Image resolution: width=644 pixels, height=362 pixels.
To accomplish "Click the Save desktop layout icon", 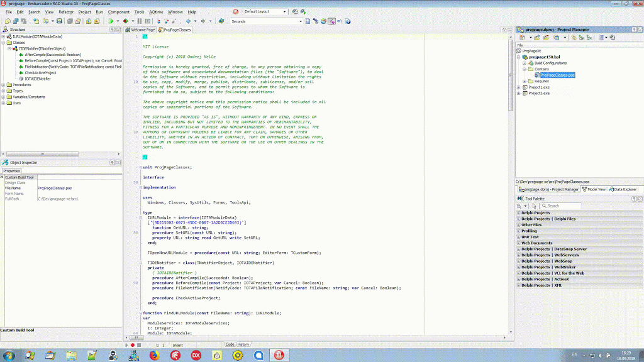I will tap(295, 11).
